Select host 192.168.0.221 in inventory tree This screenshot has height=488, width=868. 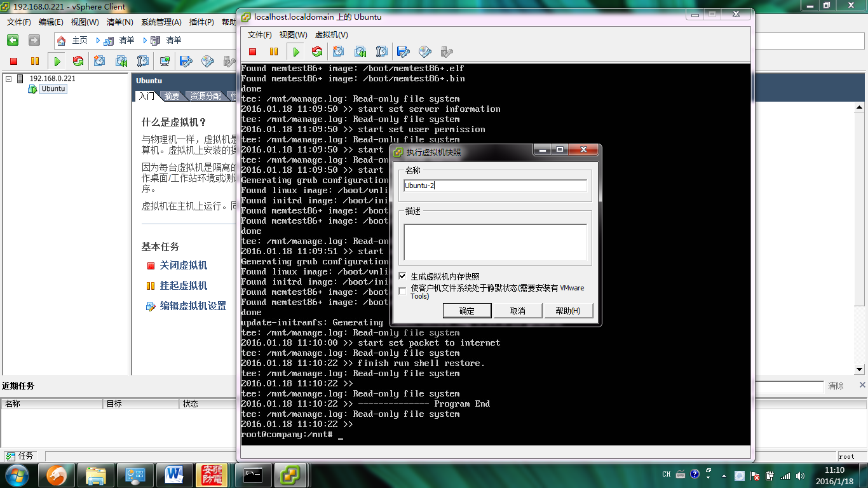(x=52, y=79)
